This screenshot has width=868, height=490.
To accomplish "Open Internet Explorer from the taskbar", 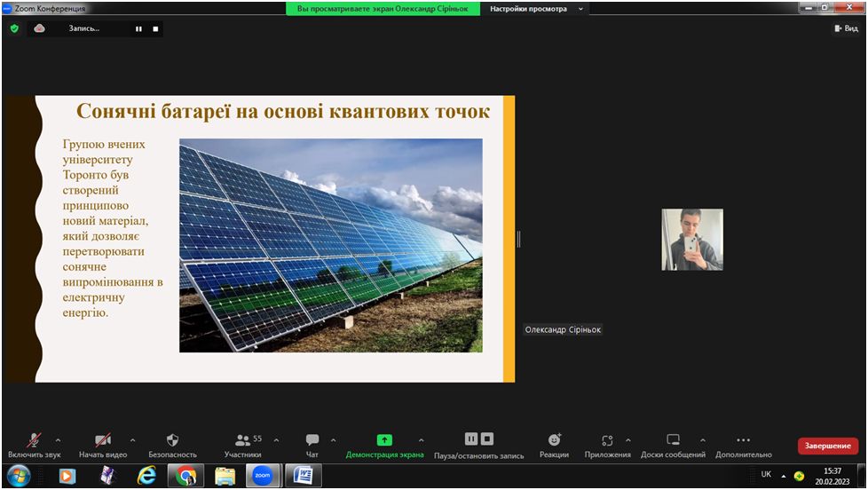I will pyautogui.click(x=146, y=476).
